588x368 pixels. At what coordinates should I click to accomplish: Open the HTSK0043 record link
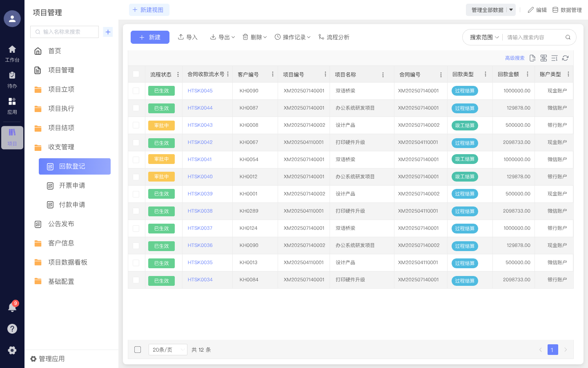point(200,125)
